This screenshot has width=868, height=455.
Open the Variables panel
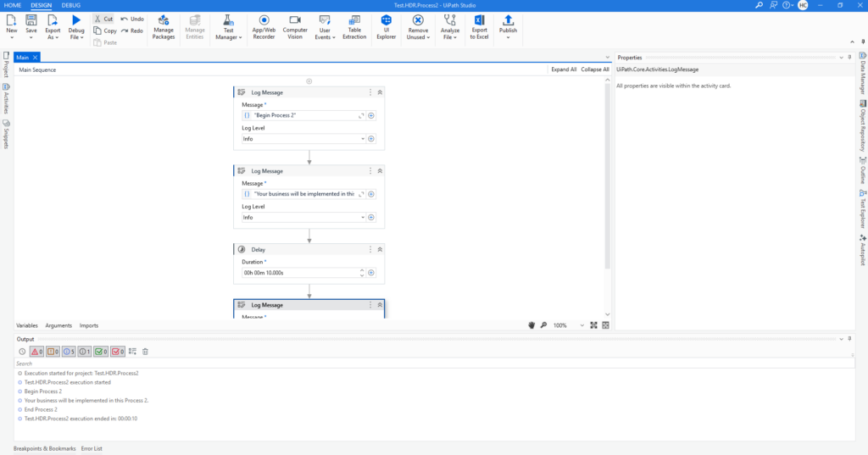(27, 325)
